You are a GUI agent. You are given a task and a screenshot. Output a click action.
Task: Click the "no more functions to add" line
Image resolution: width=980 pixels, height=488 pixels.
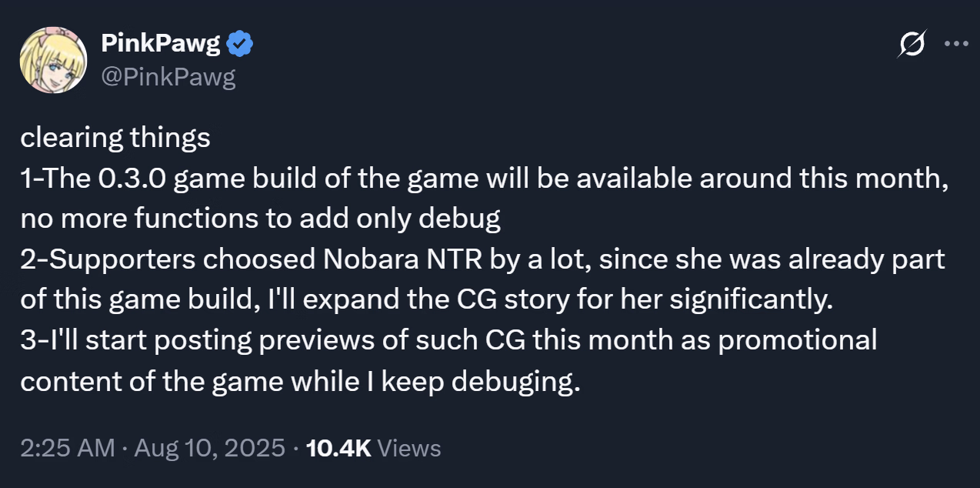point(261,220)
